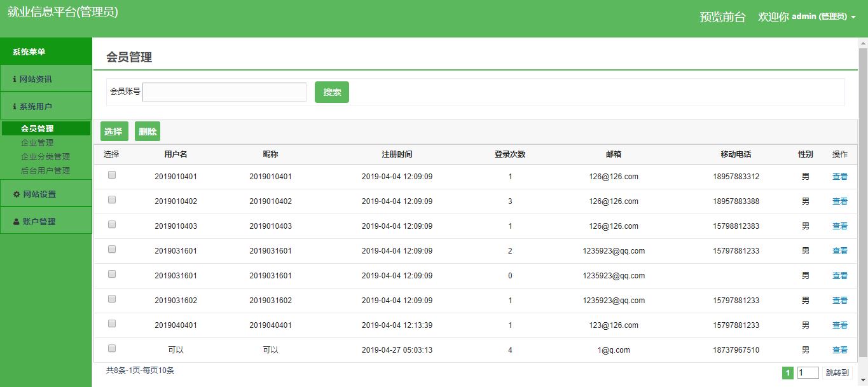Screen dimensions: 868x387
Task: Click the 选择 button above the table
Action: (x=114, y=132)
